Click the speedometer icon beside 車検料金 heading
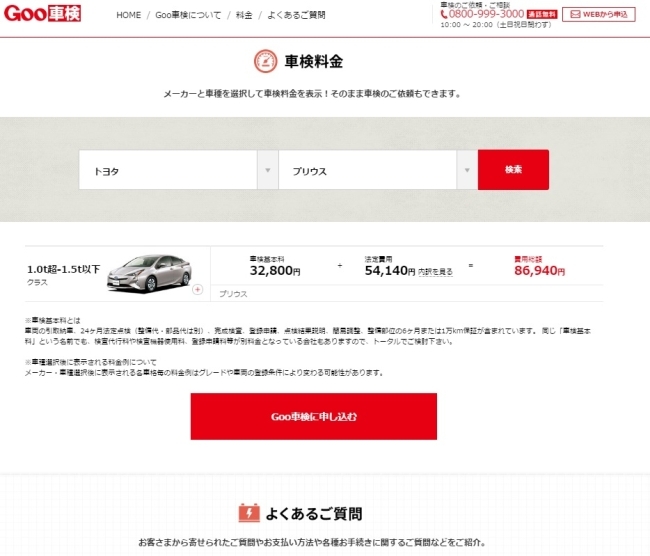This screenshot has width=650, height=556. 265,61
